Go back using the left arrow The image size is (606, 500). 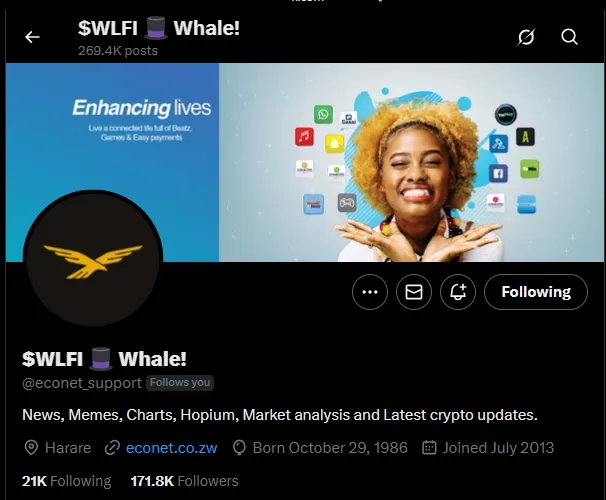(32, 37)
